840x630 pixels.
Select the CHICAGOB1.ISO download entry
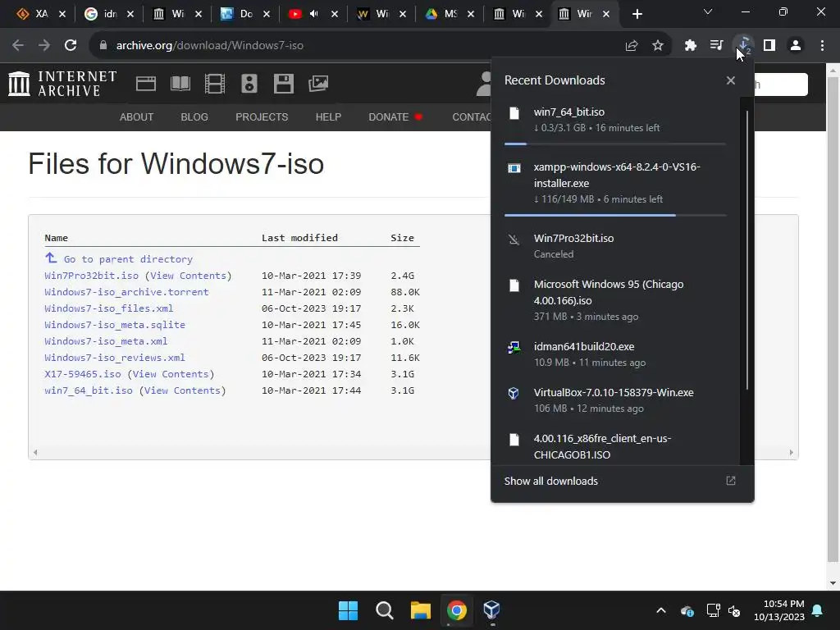615,446
